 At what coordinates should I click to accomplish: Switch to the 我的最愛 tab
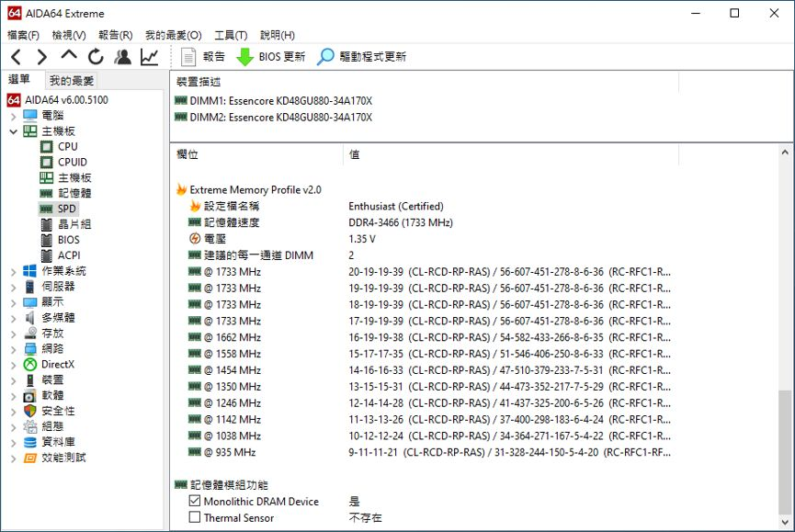(72, 81)
